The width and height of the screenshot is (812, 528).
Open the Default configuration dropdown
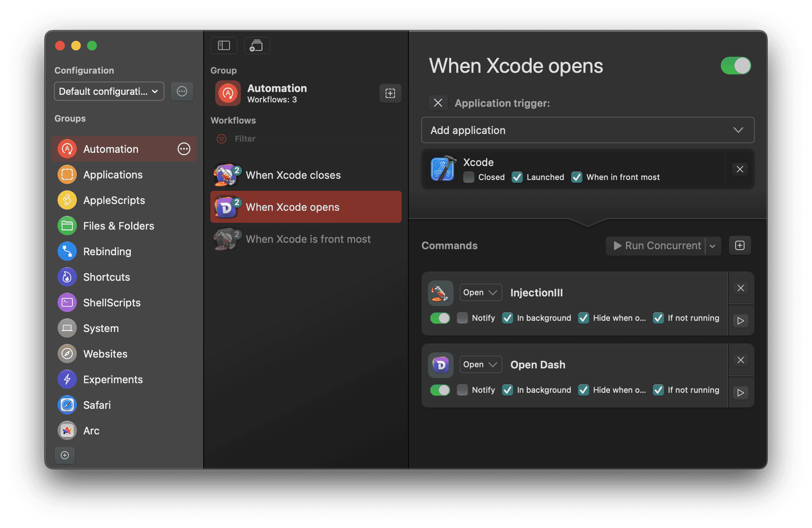[x=109, y=92]
